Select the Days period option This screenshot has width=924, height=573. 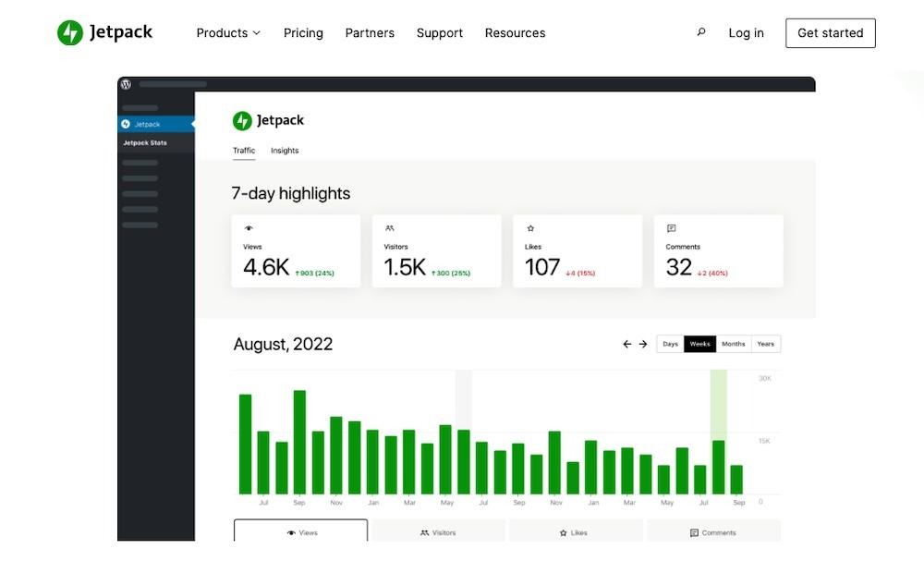point(670,344)
